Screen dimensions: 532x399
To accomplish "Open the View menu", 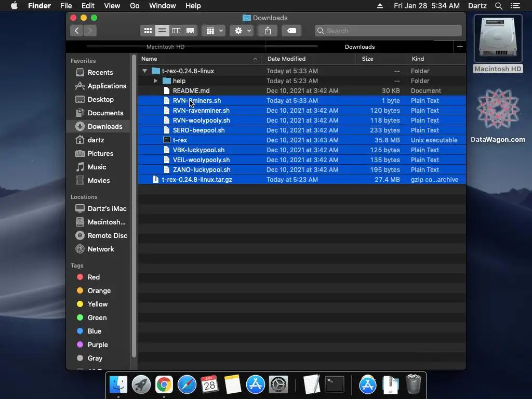I will coord(112,6).
